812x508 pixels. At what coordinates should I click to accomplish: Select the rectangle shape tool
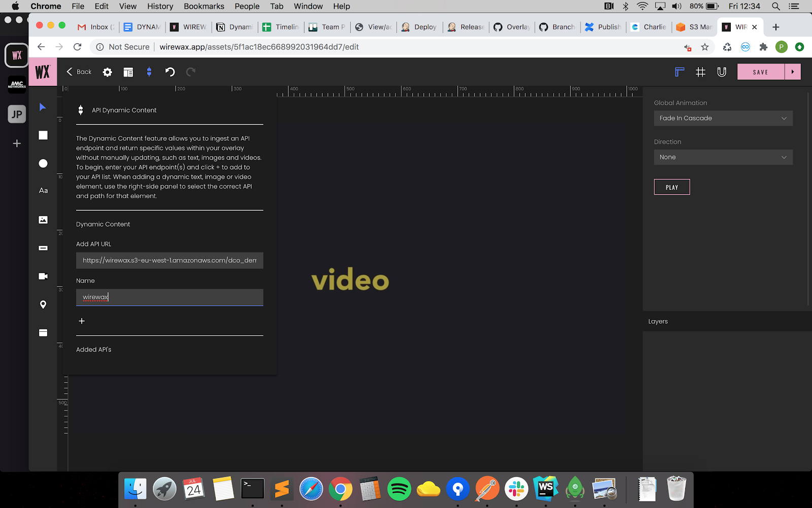[43, 135]
